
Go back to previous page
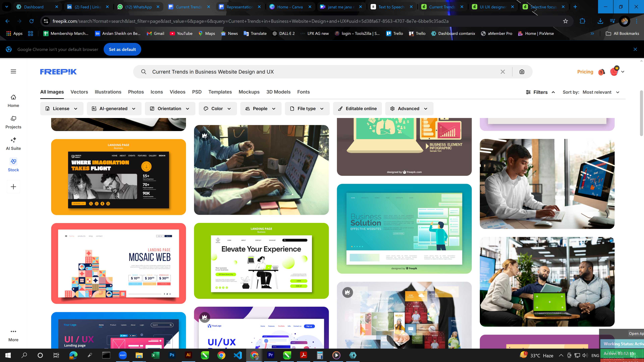point(8,21)
